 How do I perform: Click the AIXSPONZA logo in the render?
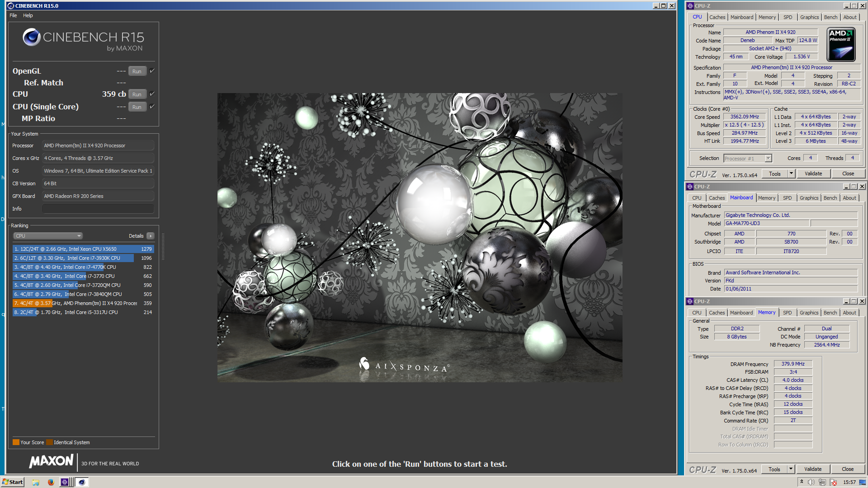pos(404,365)
